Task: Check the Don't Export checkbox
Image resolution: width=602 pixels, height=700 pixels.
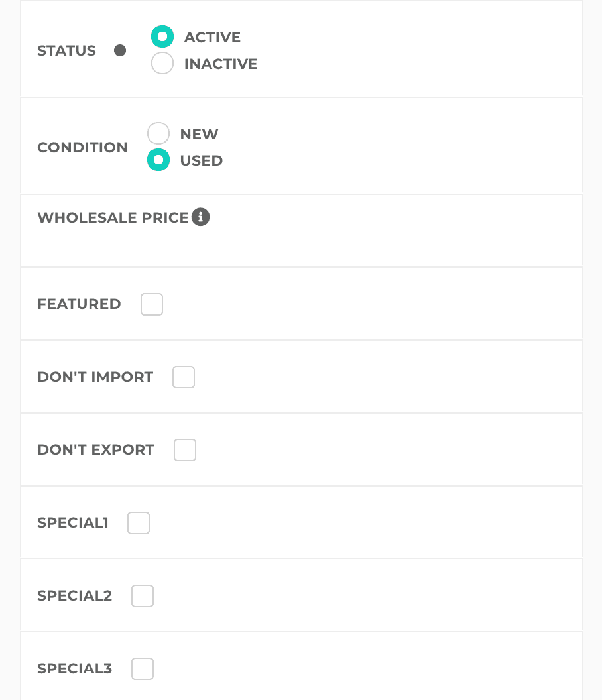Action: 185,450
